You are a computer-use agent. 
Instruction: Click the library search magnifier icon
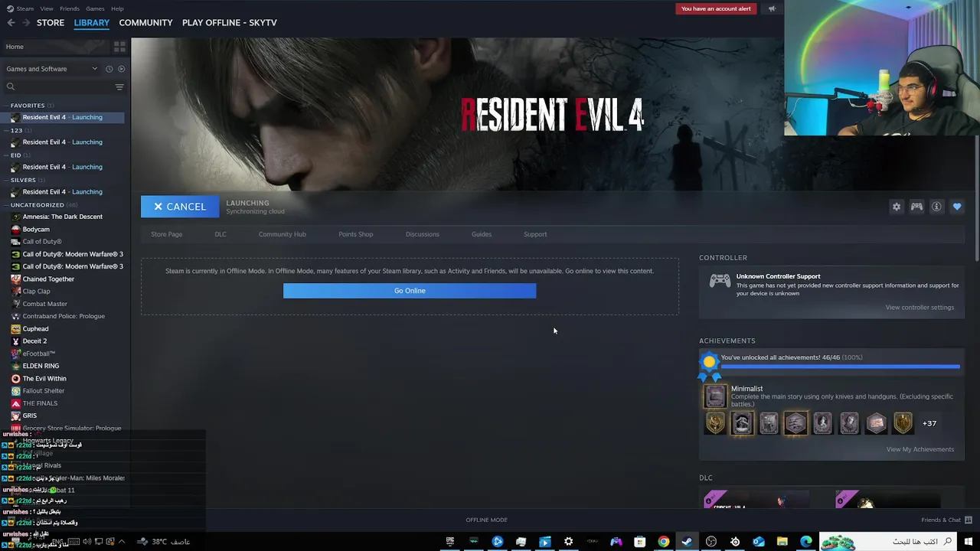coord(11,86)
